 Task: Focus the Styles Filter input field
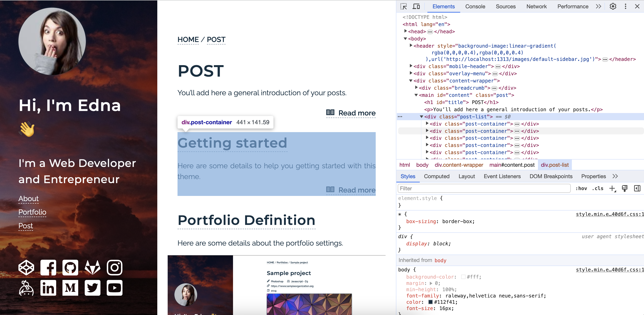[484, 188]
